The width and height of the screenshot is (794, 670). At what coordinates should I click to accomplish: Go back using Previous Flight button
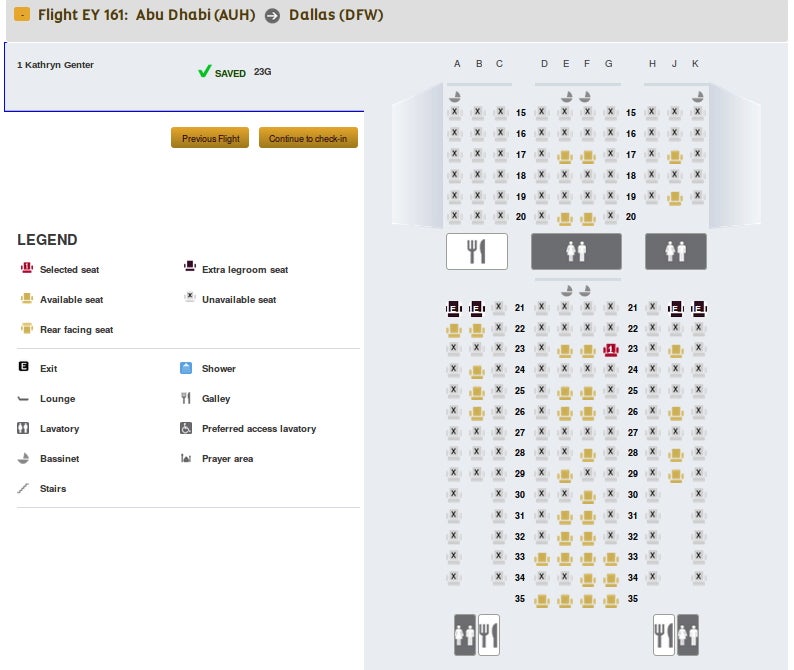click(x=210, y=138)
